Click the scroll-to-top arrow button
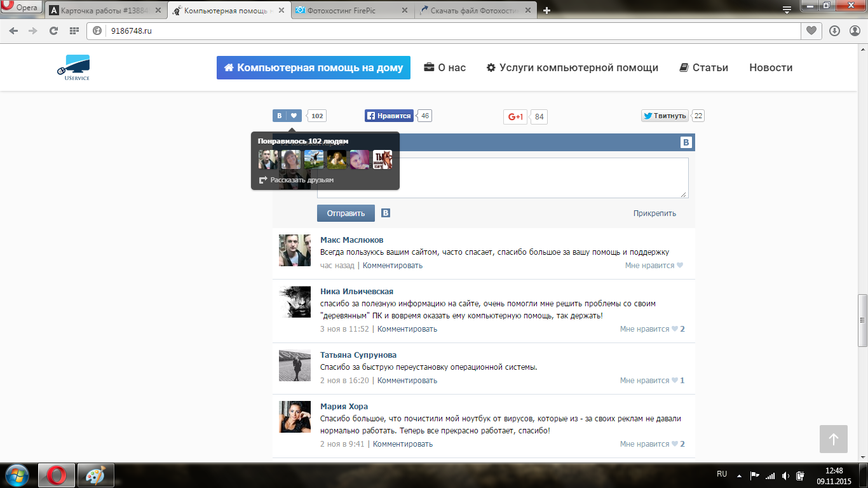This screenshot has height=488, width=868. 834,439
